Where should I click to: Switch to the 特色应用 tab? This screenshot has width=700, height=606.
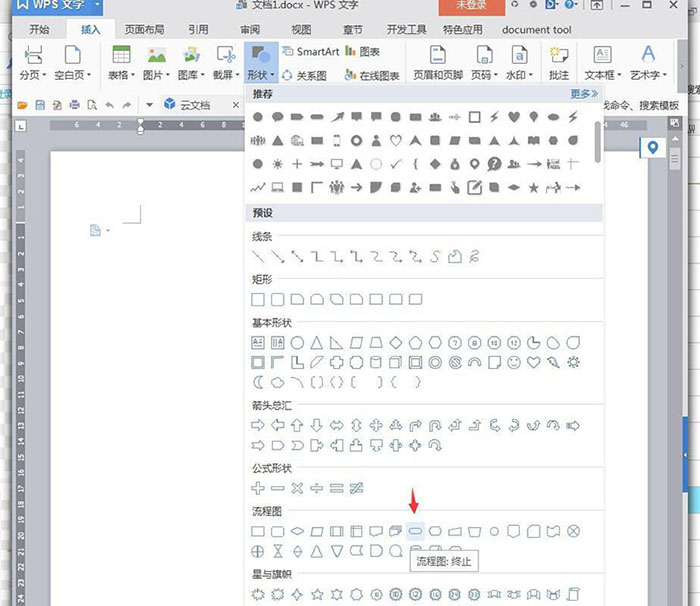pyautogui.click(x=462, y=29)
